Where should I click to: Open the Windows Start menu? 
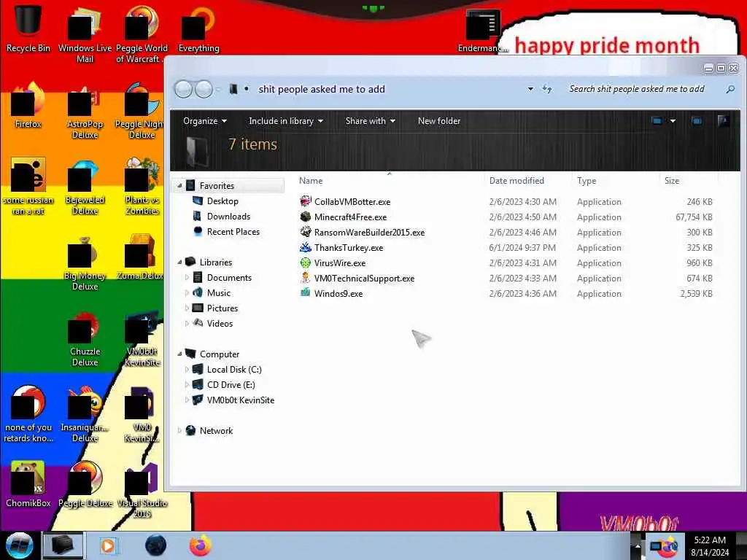[19, 545]
